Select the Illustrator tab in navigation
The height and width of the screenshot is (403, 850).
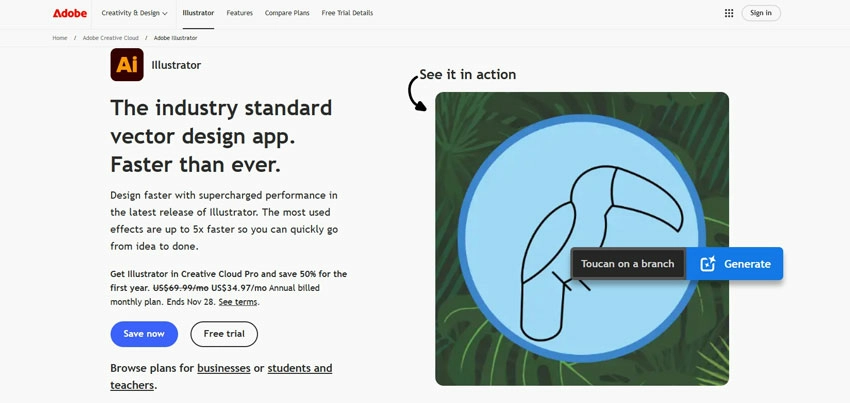click(198, 13)
